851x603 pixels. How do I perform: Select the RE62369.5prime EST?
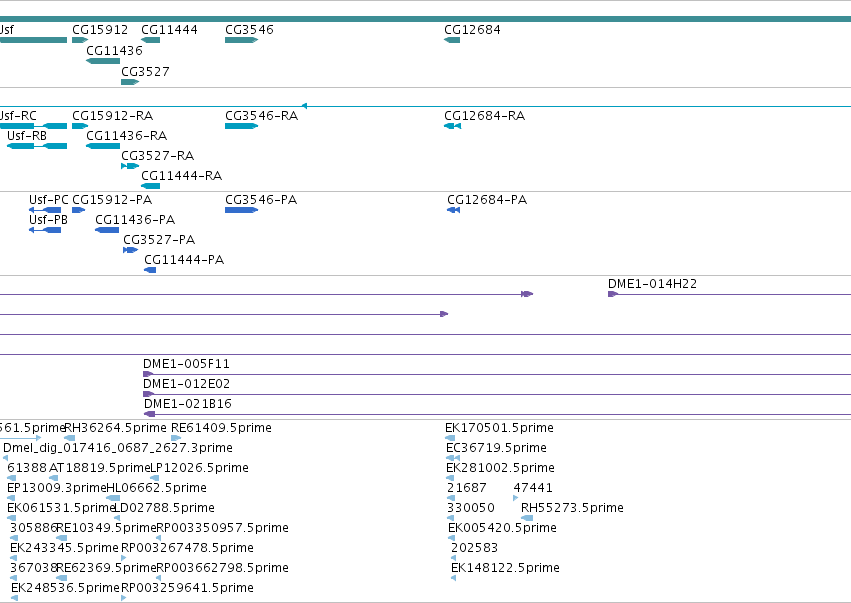point(61,579)
